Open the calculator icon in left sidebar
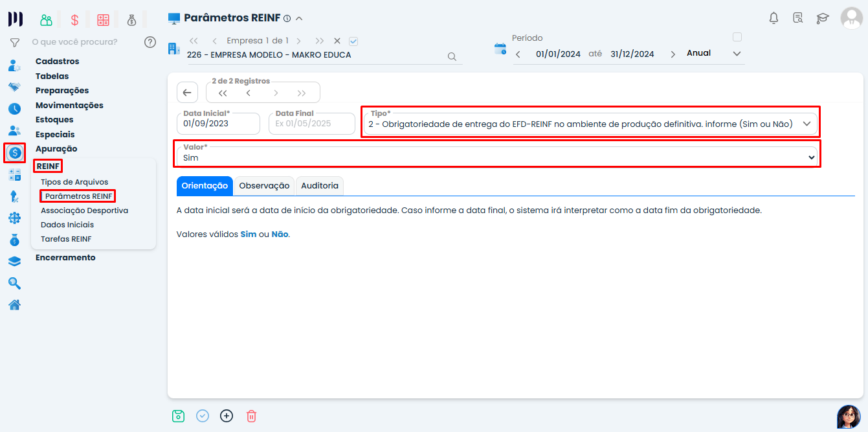The width and height of the screenshot is (868, 432). coord(14,175)
